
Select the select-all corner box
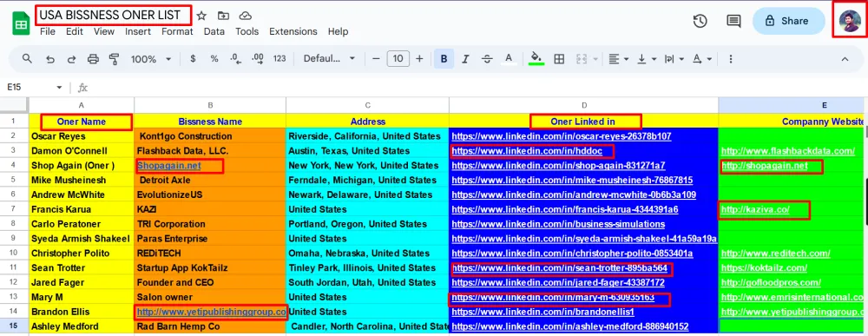15,105
